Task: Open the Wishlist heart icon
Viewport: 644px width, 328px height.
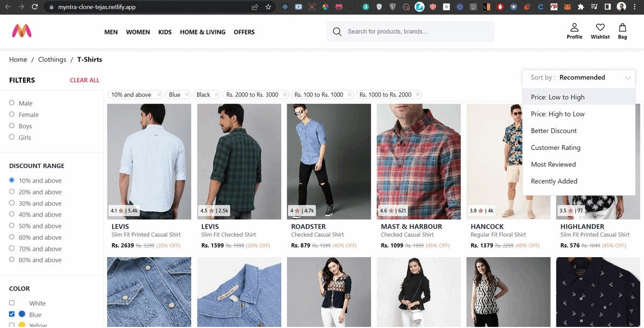Action: point(600,27)
